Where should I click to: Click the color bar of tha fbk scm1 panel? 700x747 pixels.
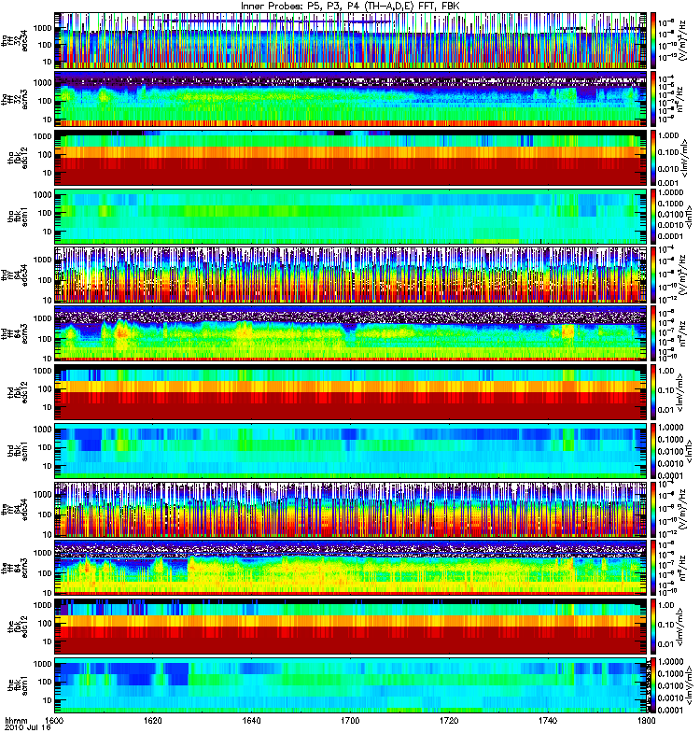(x=653, y=217)
